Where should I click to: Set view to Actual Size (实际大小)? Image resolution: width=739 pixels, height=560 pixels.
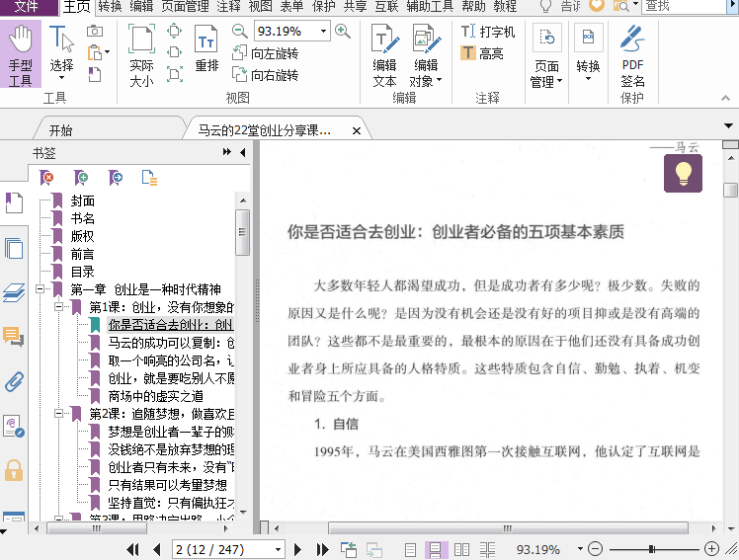(x=141, y=55)
